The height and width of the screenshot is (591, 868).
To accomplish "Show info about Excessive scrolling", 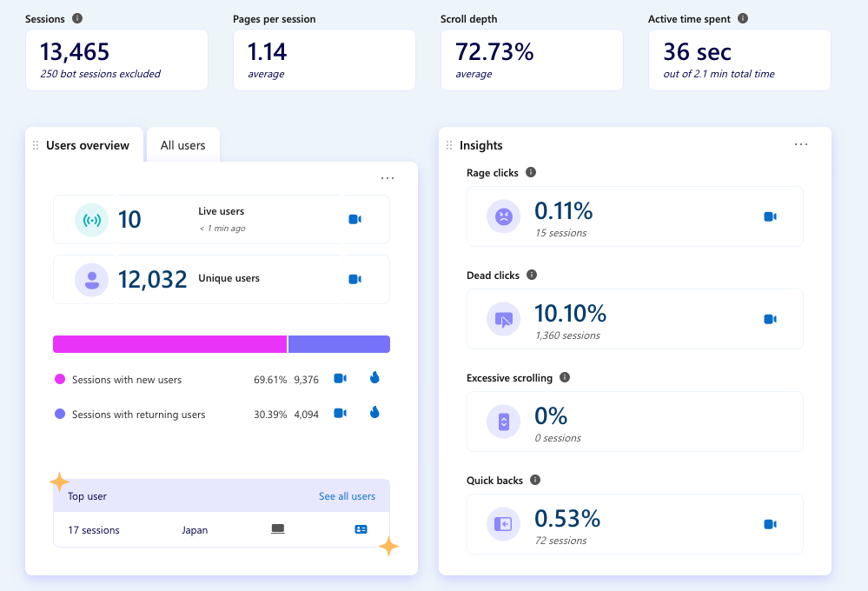I will (x=565, y=378).
